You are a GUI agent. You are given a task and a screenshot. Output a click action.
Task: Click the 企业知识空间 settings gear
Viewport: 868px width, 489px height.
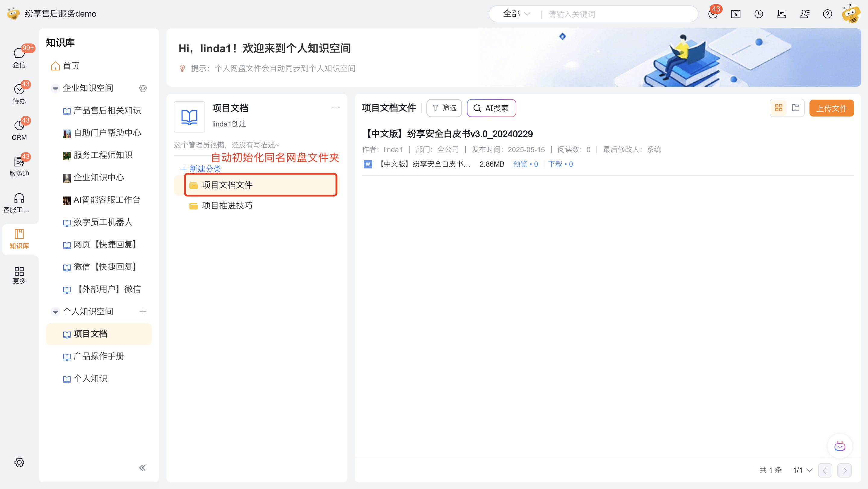click(143, 88)
